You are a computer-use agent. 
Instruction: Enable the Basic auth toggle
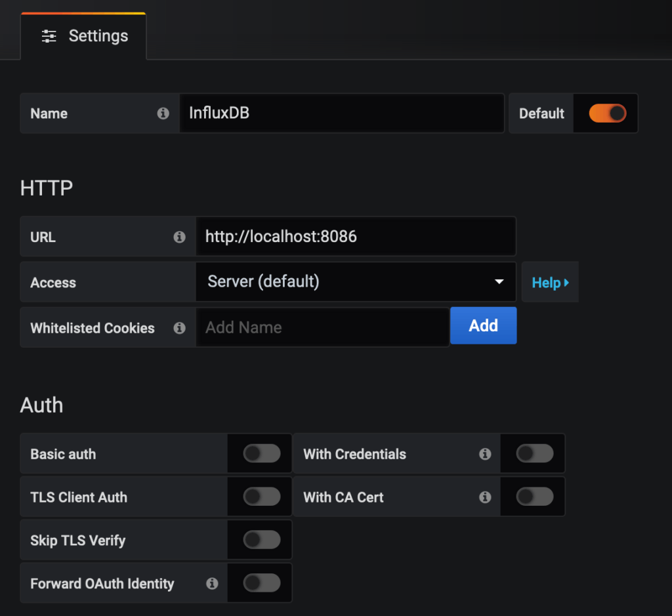tap(261, 454)
